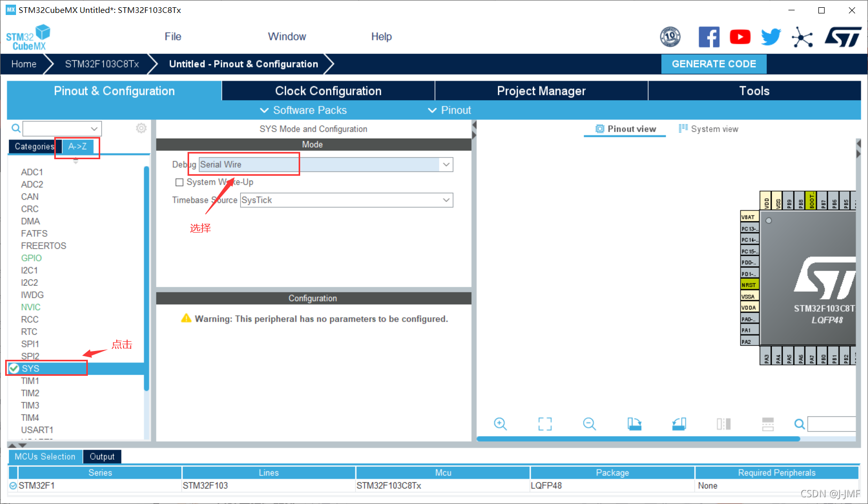Click the search magnifier beside peripheral filter
Screen dimensions: 868x504
click(16, 128)
